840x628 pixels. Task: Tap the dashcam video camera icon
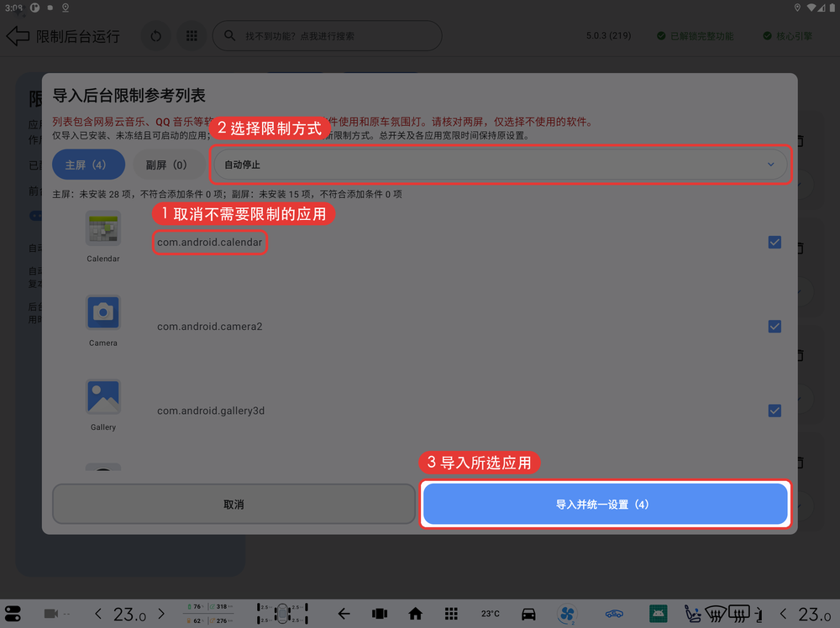click(x=51, y=614)
